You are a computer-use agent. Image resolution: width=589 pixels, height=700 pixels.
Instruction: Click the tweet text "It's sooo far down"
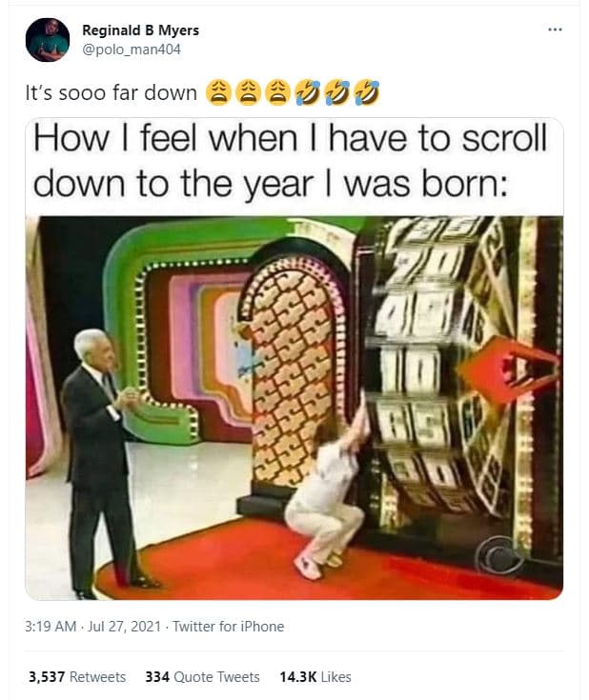[x=111, y=93]
